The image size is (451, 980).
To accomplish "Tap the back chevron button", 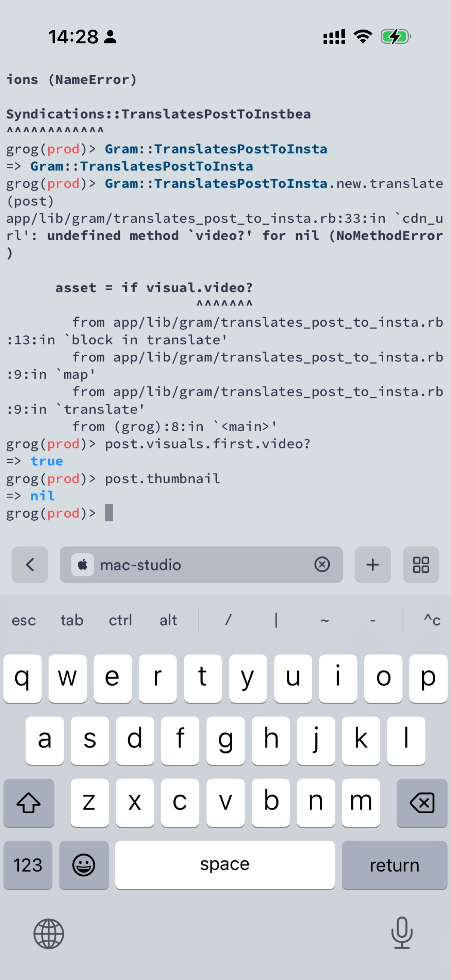I will 30,564.
